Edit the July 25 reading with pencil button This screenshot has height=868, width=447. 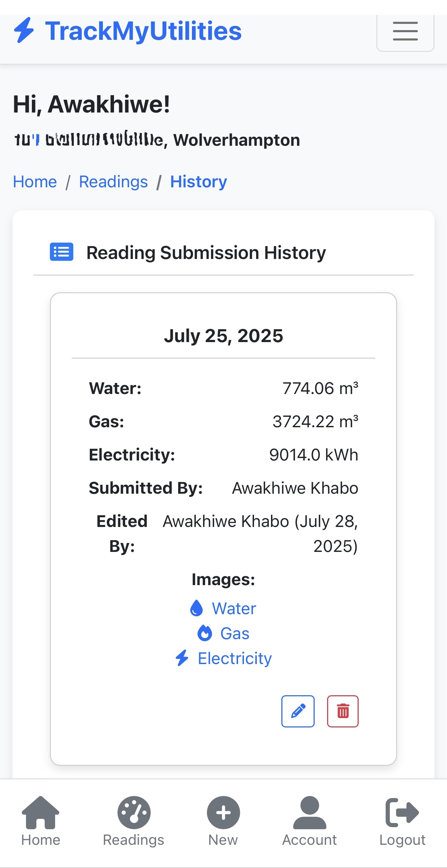(x=298, y=711)
